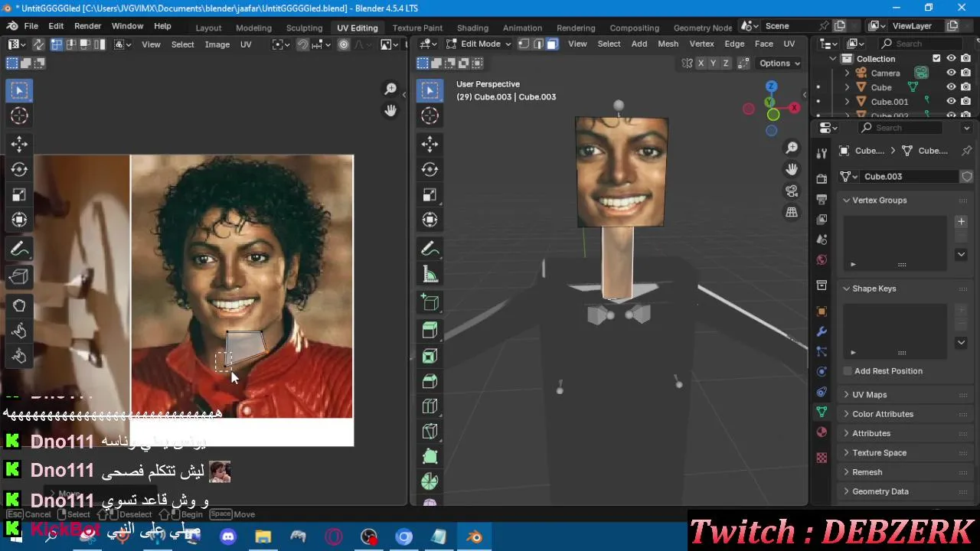980x551 pixels.
Task: Activate the 3D viewport Move tool
Action: 430,144
